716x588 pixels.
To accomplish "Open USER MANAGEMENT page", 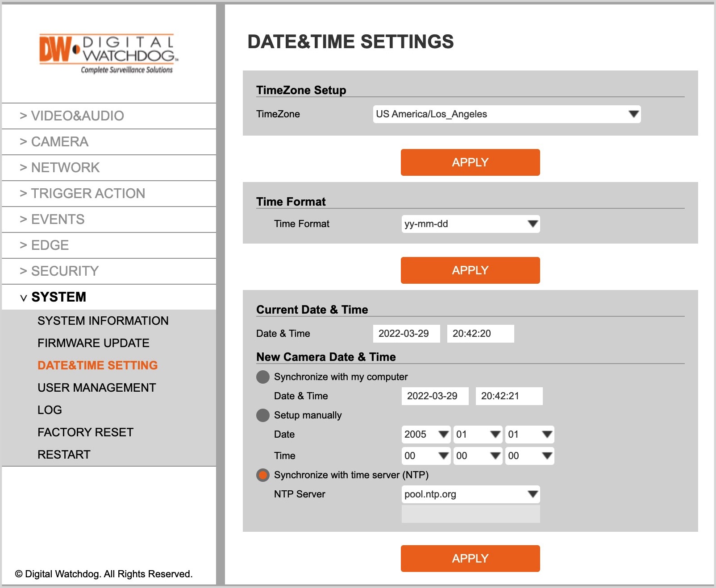I will coord(97,388).
